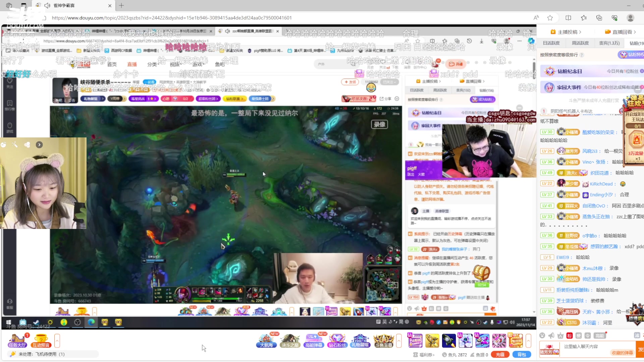This screenshot has height=362, width=644.
Task: Open browser collections icon
Action: [599, 18]
